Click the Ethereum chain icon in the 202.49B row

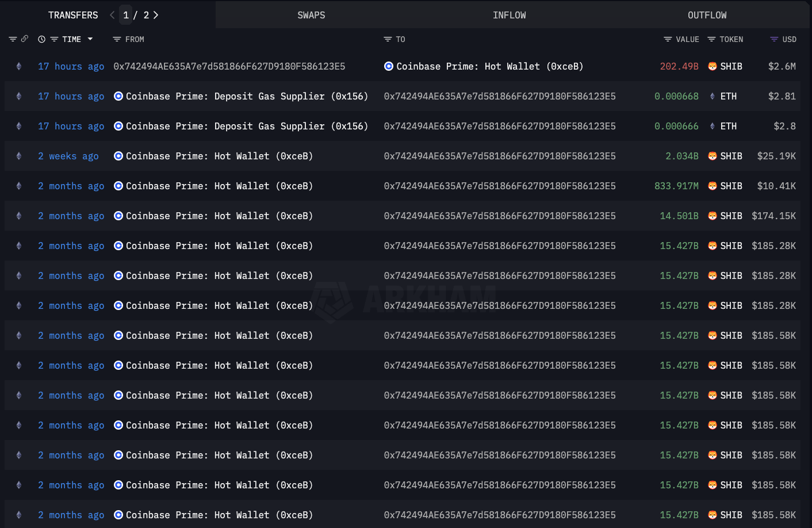point(19,66)
